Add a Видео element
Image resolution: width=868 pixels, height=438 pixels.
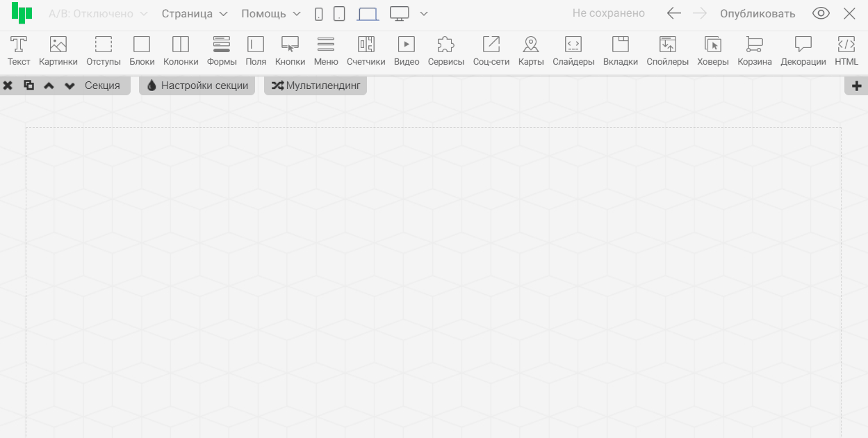(x=407, y=45)
